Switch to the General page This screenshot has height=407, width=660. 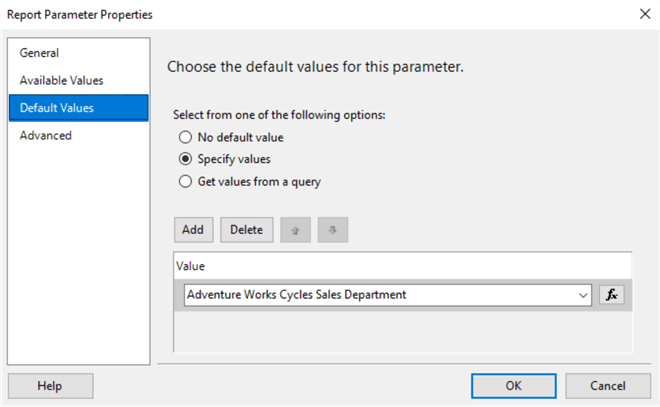[40, 53]
